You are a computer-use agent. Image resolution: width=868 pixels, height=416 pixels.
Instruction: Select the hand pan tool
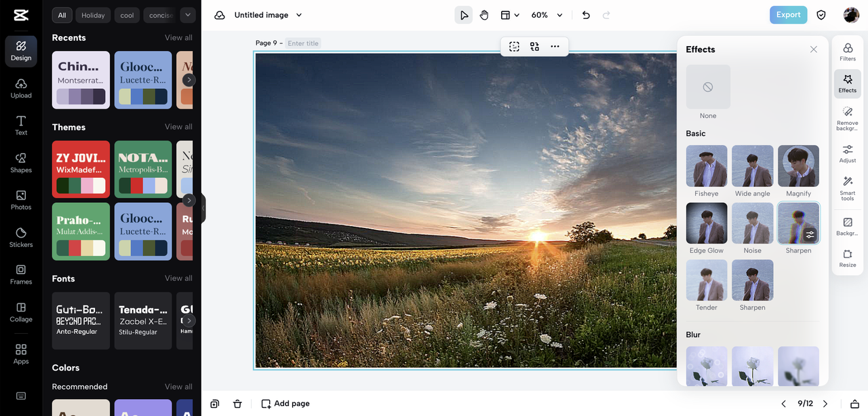[484, 15]
